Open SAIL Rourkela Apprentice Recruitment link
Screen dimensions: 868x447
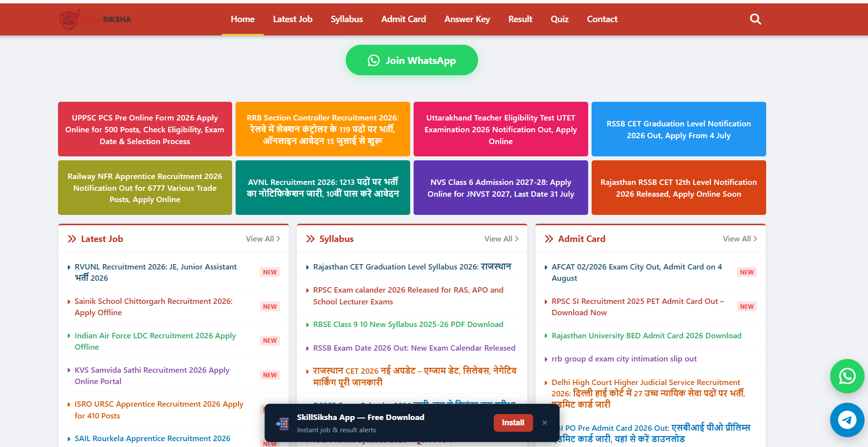pos(152,439)
